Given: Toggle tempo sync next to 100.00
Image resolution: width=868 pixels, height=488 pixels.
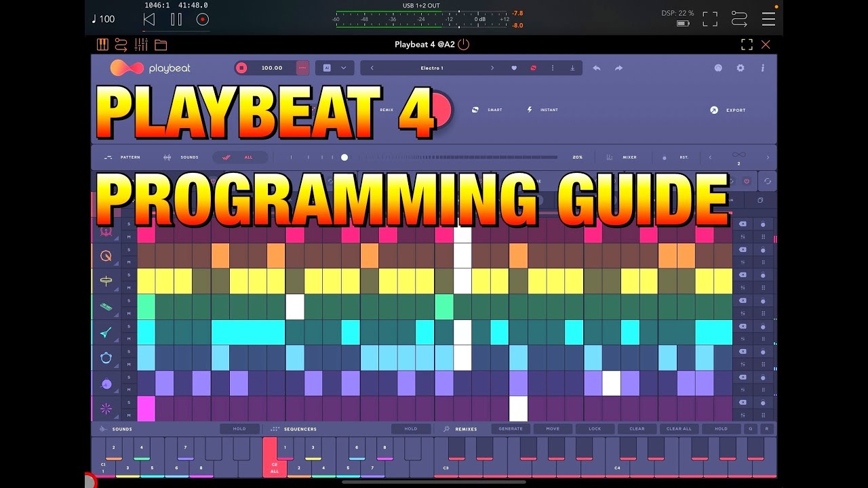Looking at the screenshot, I should coord(302,68).
